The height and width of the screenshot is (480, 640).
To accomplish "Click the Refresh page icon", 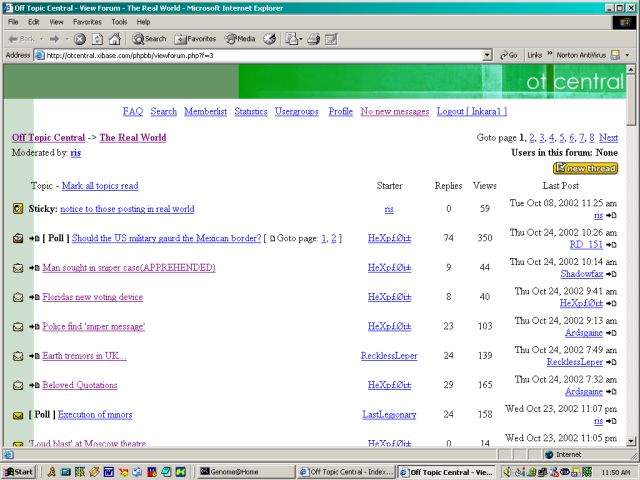I will coord(97,39).
